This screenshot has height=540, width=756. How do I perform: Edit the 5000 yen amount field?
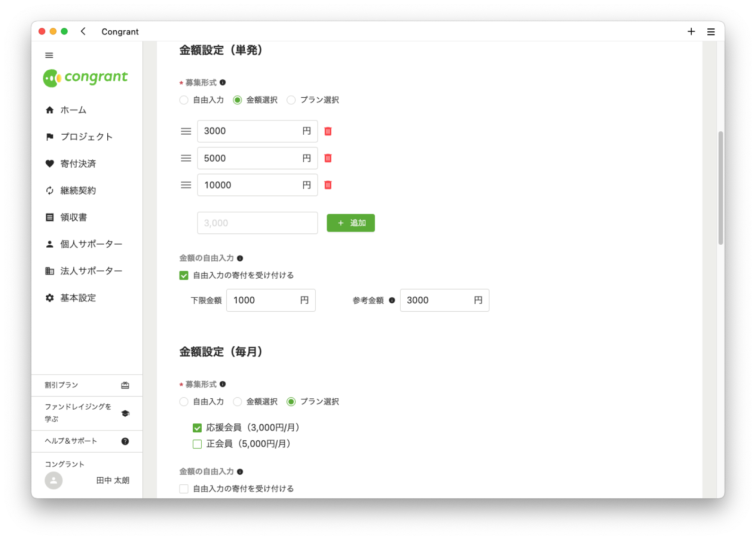pos(258,158)
